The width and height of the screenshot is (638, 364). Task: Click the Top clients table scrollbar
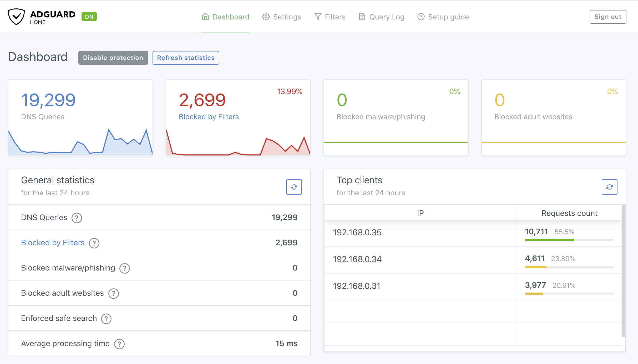(624, 271)
